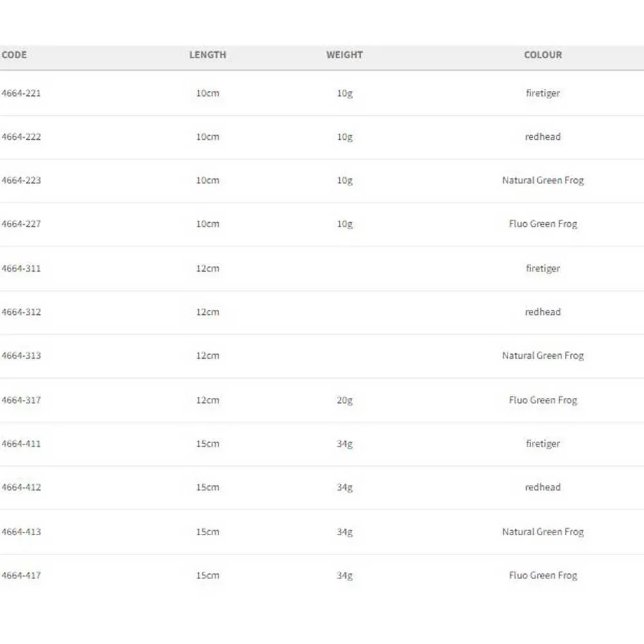
Task: Click the 20g weight value
Action: pyautogui.click(x=345, y=401)
